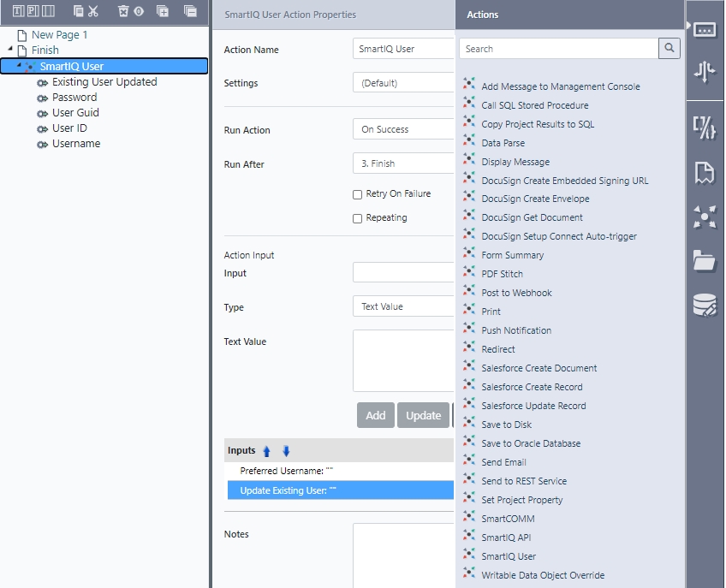
Task: Collapse the SmartIQ User tree node
Action: pyautogui.click(x=19, y=65)
